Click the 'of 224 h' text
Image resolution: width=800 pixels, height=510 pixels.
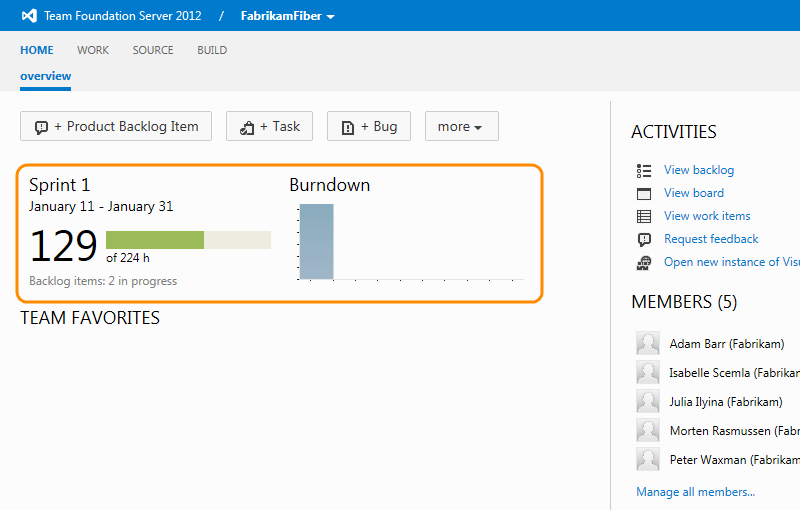click(128, 258)
